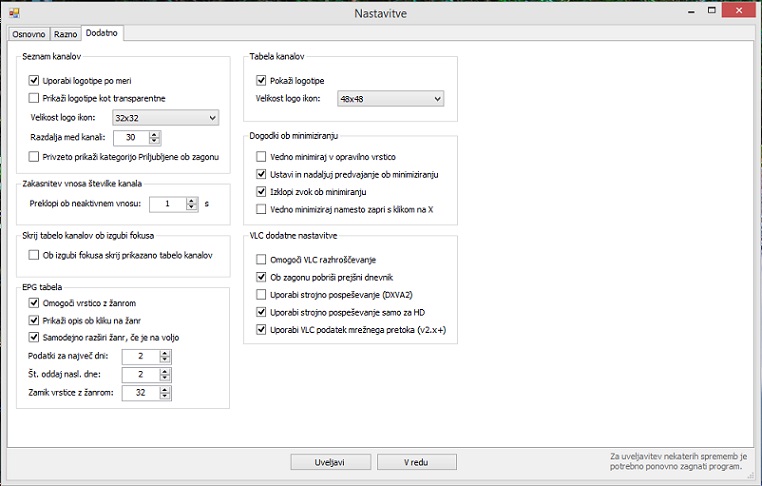Switch to the Osnovno tab
The image size is (762, 486).
[x=28, y=33]
